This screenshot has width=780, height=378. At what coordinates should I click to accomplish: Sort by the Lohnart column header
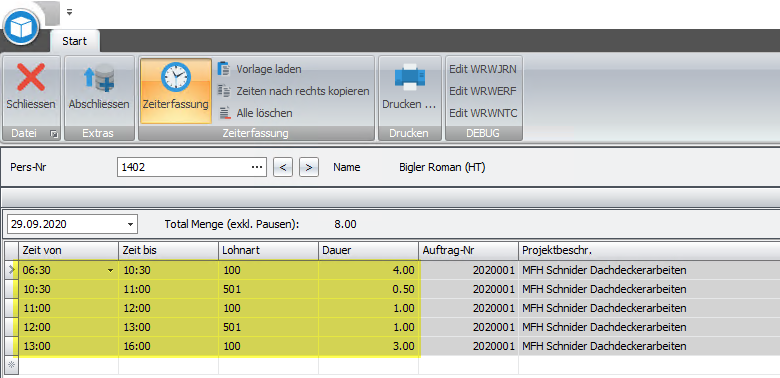pyautogui.click(x=269, y=251)
